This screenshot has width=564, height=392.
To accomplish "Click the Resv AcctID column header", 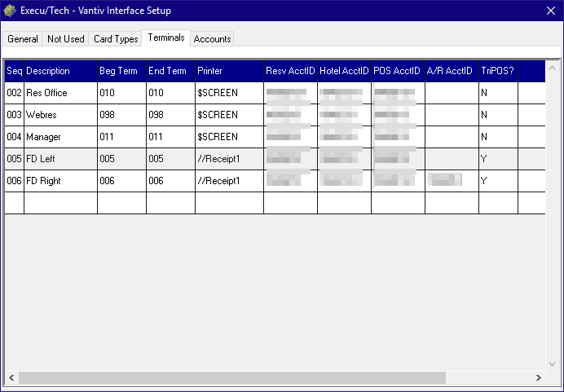I will tap(290, 71).
